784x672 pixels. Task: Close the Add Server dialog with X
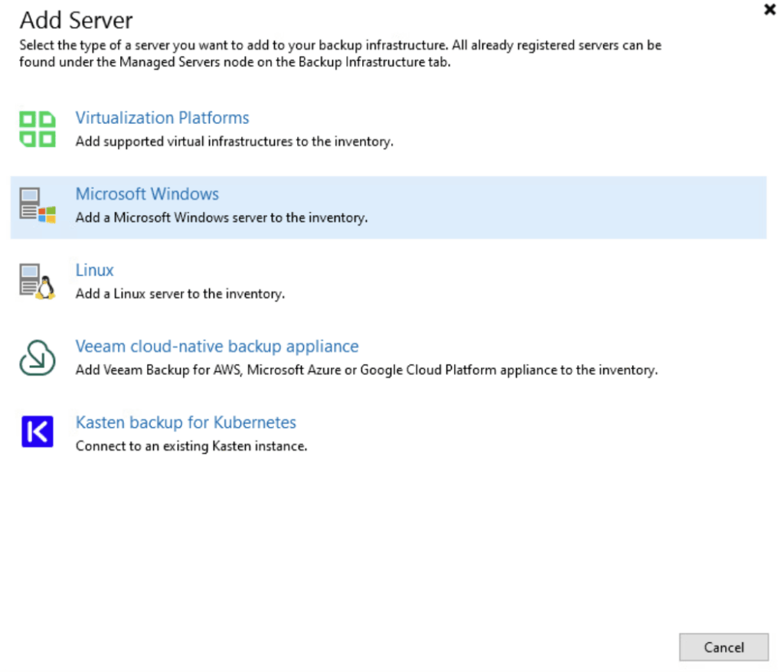pyautogui.click(x=769, y=9)
